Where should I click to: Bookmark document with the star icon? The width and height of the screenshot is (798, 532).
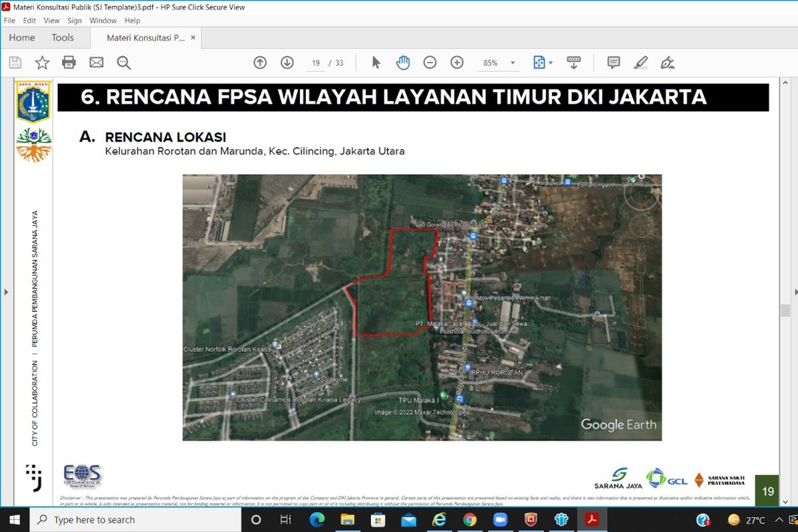click(42, 63)
